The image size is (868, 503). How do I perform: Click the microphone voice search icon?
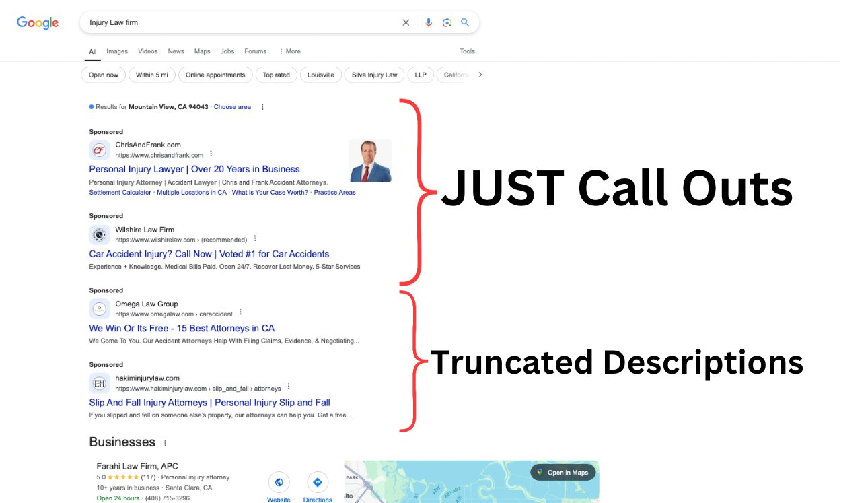pos(429,22)
